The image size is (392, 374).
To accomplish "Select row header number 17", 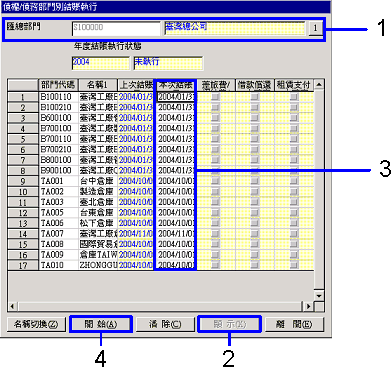I will pos(23,265).
